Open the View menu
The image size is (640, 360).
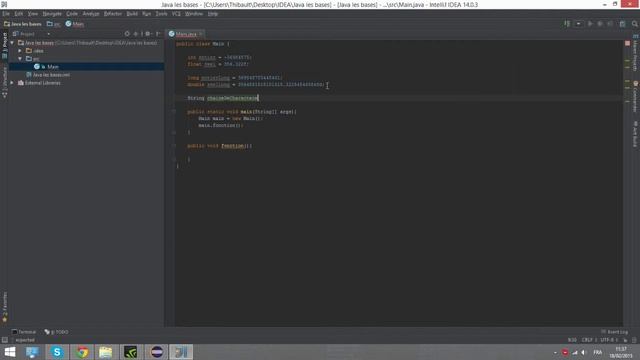tap(33, 14)
